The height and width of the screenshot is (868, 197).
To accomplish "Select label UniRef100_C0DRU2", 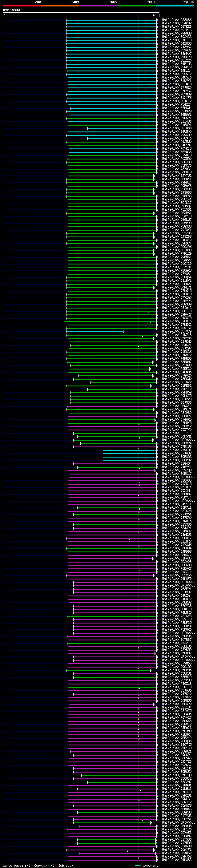I will (176, 603).
